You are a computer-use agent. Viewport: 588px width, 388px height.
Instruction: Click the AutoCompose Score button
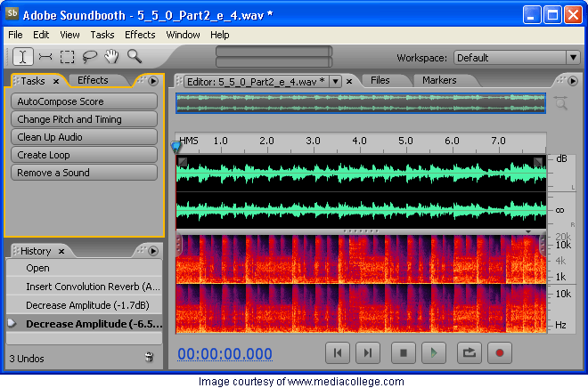[85, 101]
